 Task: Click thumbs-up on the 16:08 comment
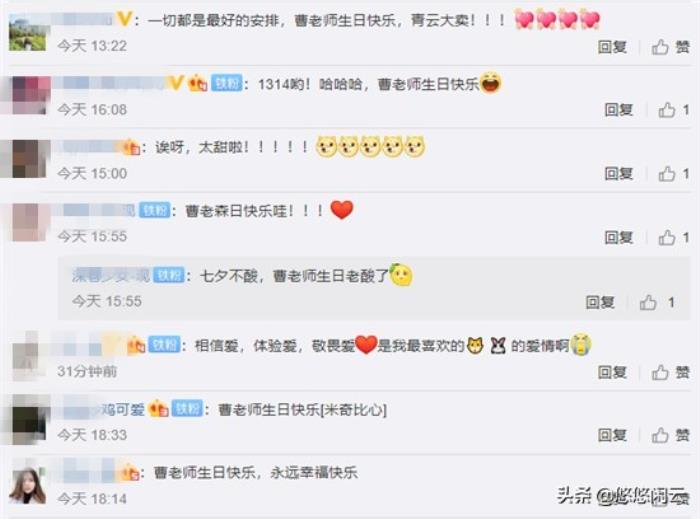[667, 109]
